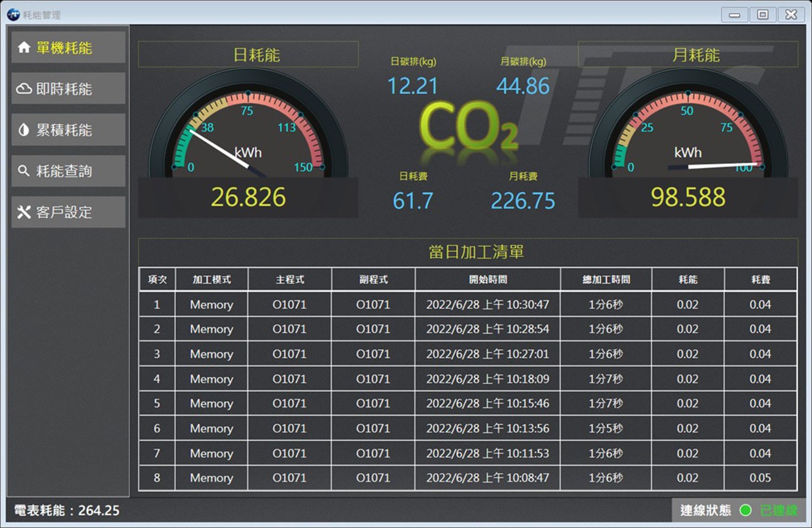Open the 即時耗能 menu page

(68, 89)
